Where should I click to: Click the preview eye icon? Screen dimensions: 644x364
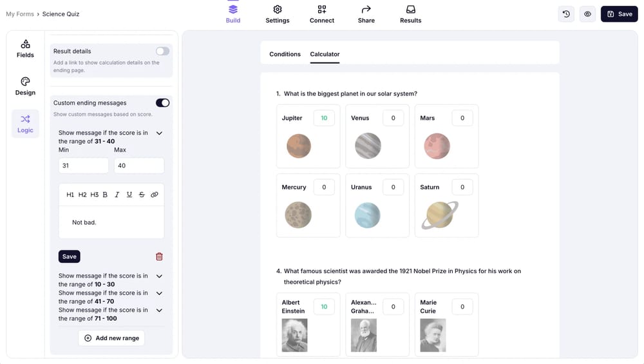pos(587,14)
